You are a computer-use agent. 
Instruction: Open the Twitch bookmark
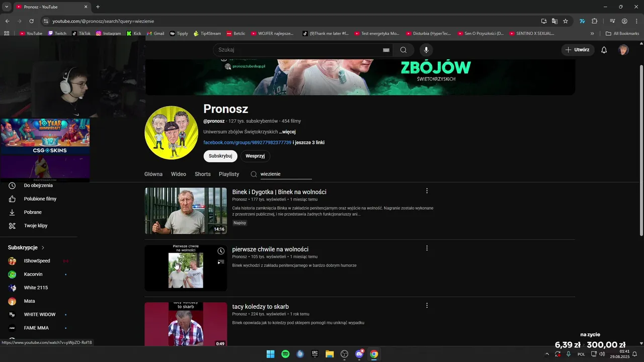click(57, 34)
